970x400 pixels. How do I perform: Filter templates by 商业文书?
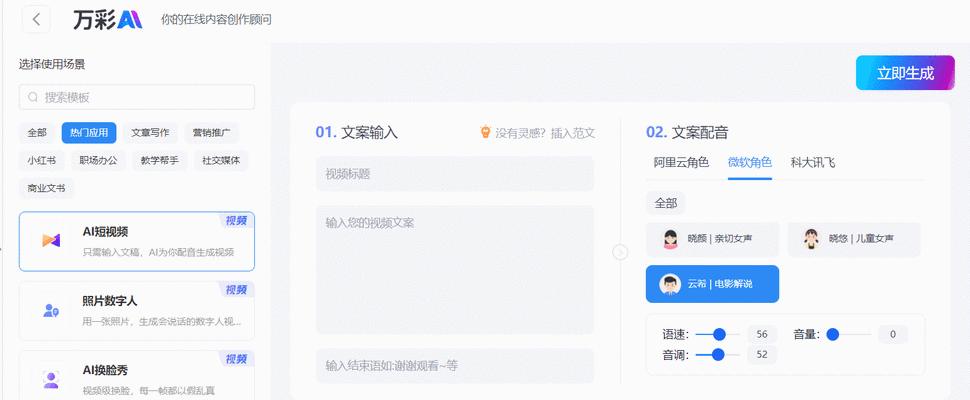[x=46, y=188]
